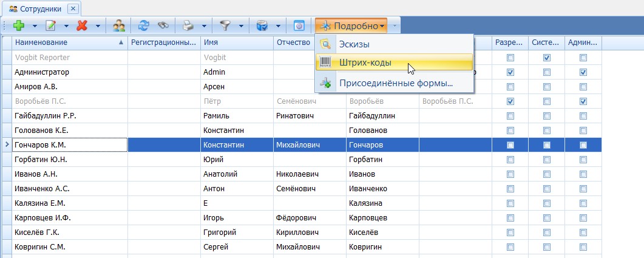The height and width of the screenshot is (258, 644).
Task: Select the Гайбадуллин Р.Р. name cell
Action: [70, 116]
